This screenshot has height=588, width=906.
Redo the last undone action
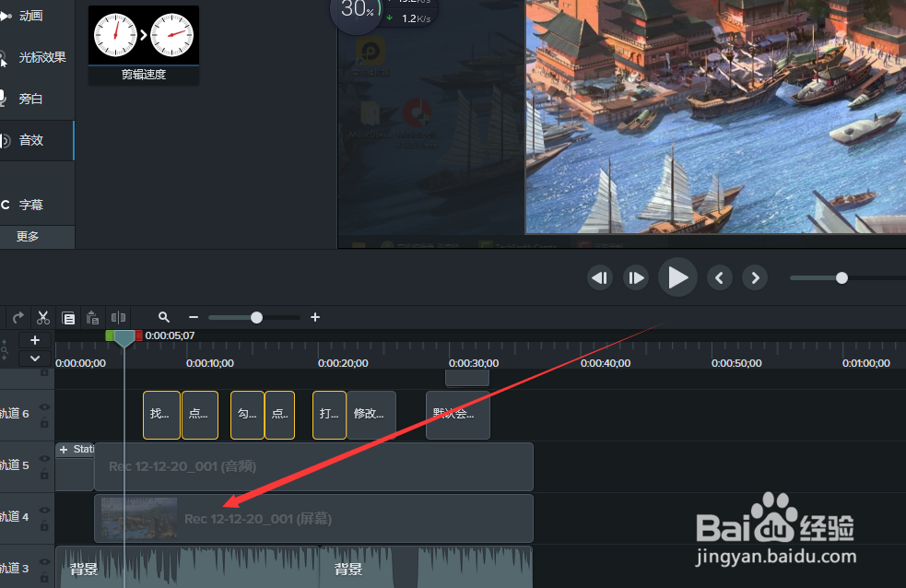(x=18, y=317)
